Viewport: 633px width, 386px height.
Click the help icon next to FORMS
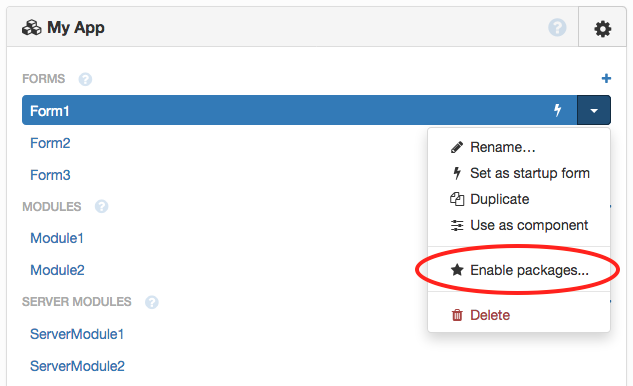tap(85, 79)
